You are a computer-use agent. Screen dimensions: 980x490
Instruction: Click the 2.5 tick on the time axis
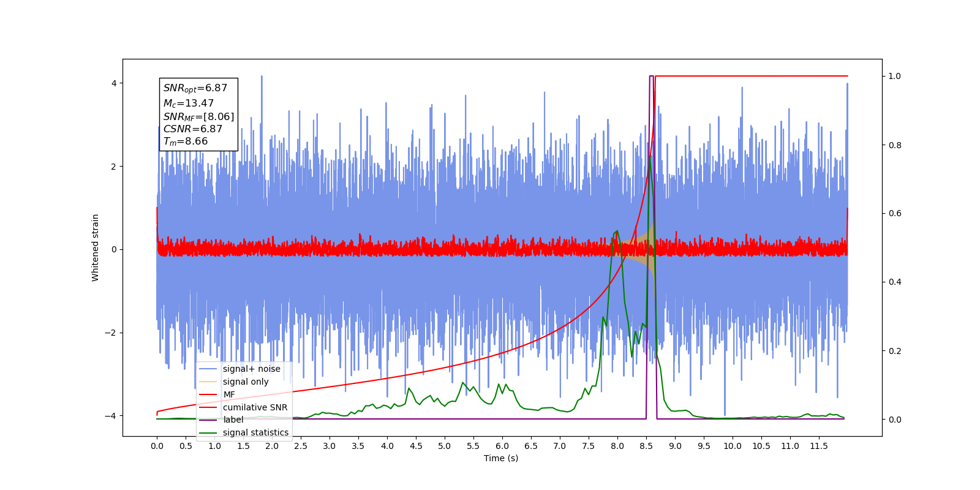click(x=301, y=446)
